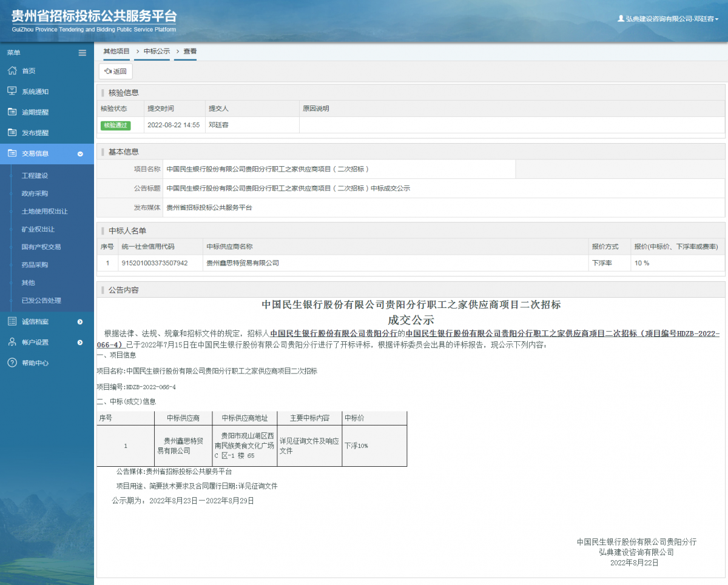Click 其他项目 breadcrumb
The image size is (728, 585).
pos(116,52)
